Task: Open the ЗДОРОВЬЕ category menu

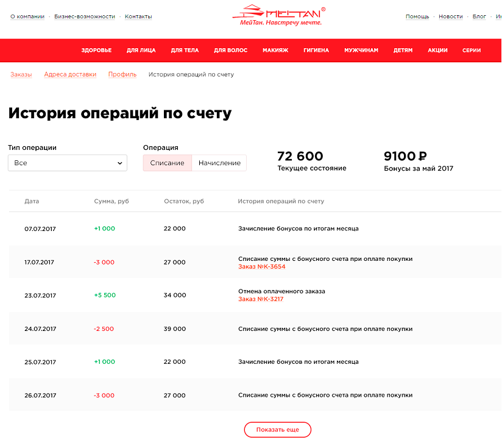Action: coord(96,51)
